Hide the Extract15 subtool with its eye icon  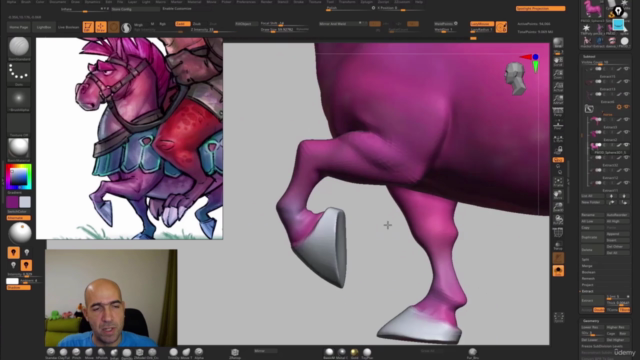627,69
